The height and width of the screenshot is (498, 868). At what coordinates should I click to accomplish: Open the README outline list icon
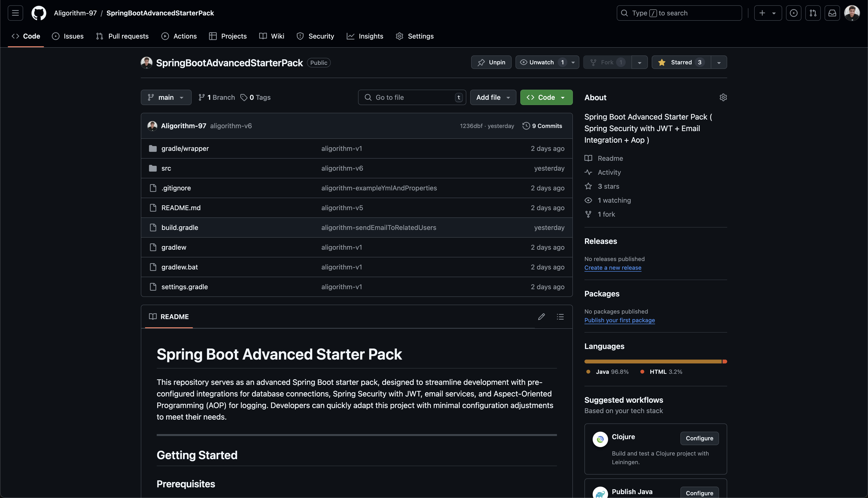point(560,317)
